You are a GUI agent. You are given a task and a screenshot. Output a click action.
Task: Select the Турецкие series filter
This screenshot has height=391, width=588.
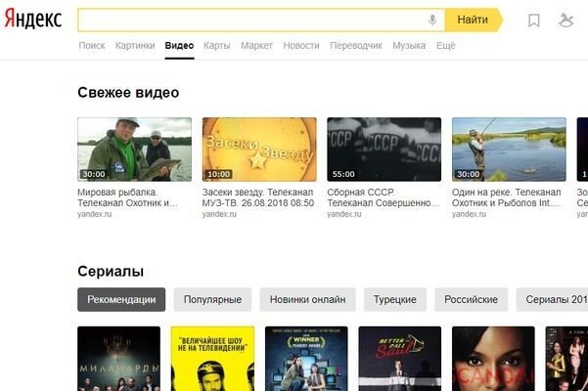395,300
